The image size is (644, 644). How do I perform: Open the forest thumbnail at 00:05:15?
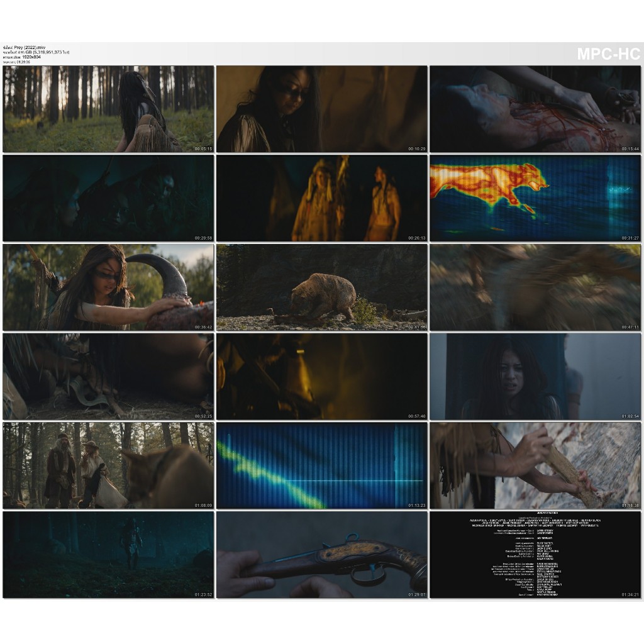[x=108, y=109]
